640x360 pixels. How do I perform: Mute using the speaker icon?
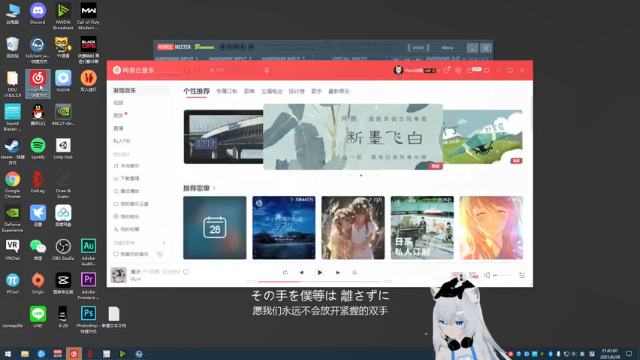click(487, 276)
